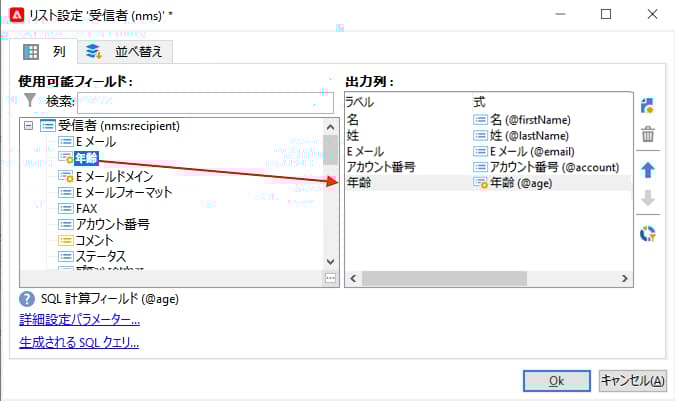Image resolution: width=675 pixels, height=401 pixels.
Task: Click the Ok button
Action: point(557,381)
